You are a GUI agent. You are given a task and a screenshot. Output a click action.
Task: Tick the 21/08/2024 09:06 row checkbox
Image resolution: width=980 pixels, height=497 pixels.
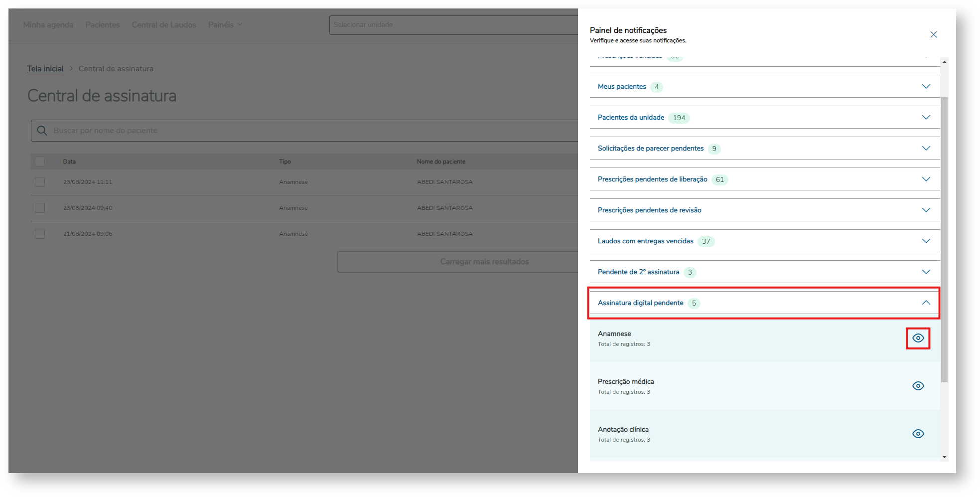(x=40, y=234)
